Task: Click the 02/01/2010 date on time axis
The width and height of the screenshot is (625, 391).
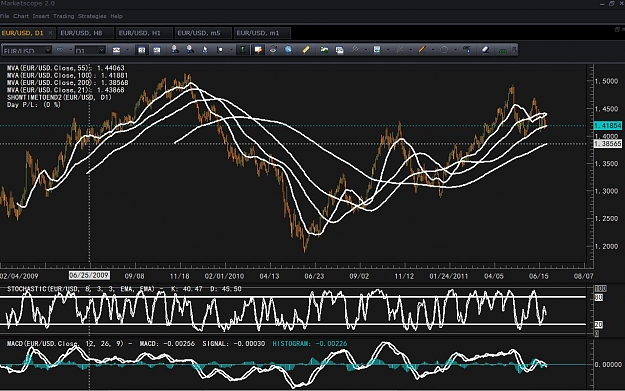Action: click(224, 276)
